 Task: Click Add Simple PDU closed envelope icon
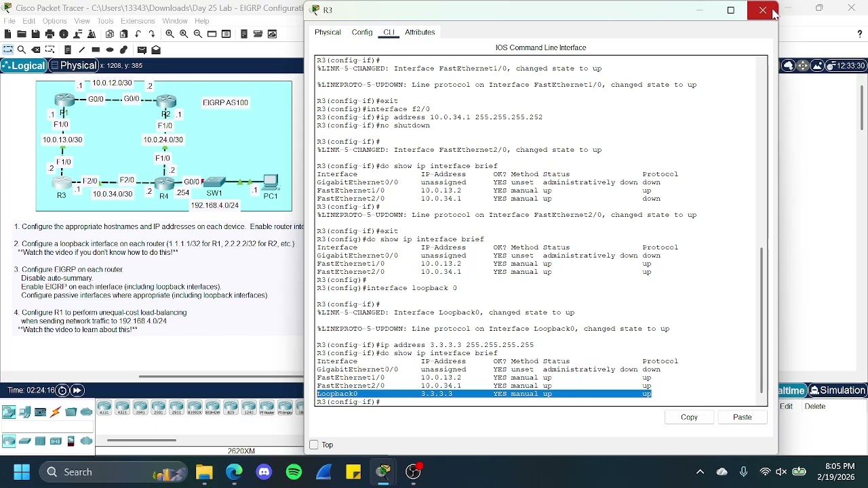click(142, 49)
